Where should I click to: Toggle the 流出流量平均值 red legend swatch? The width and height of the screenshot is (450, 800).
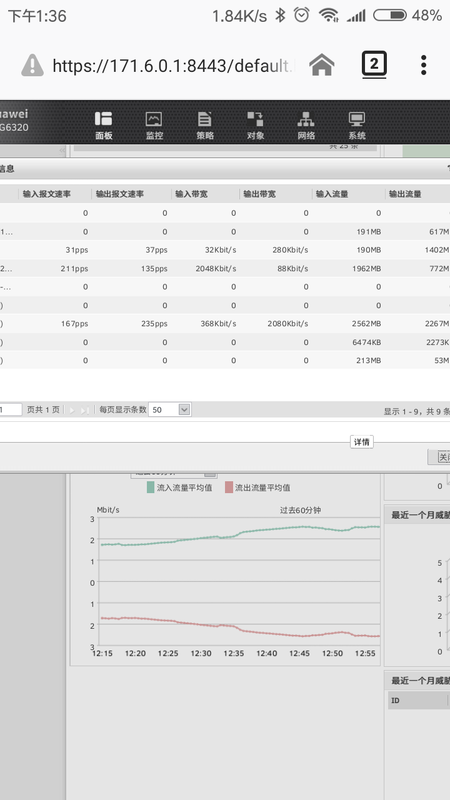[229, 488]
